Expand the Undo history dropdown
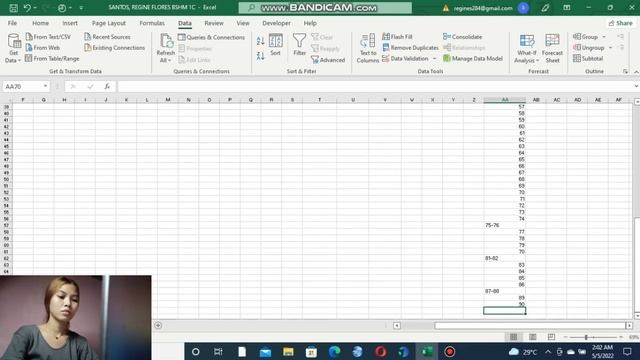This screenshot has width=640, height=360. click(35, 8)
